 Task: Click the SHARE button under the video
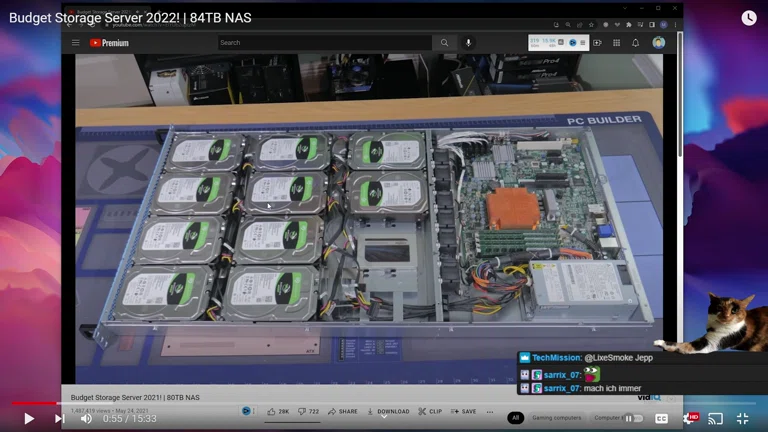342,411
